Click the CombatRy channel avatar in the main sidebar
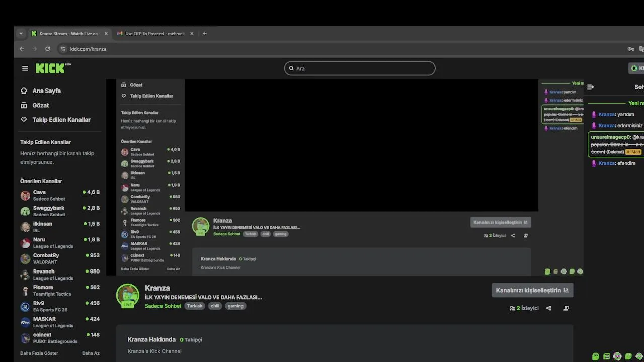644x362 pixels. [25, 259]
